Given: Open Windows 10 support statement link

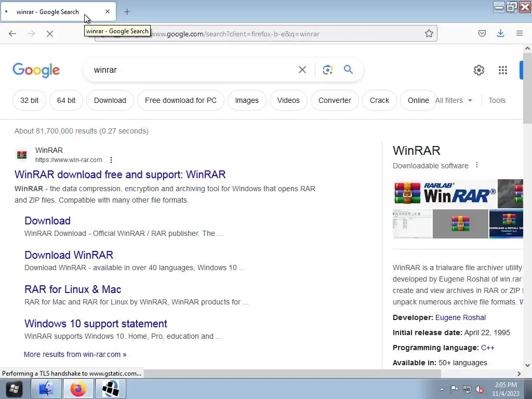Looking at the screenshot, I should [x=96, y=323].
